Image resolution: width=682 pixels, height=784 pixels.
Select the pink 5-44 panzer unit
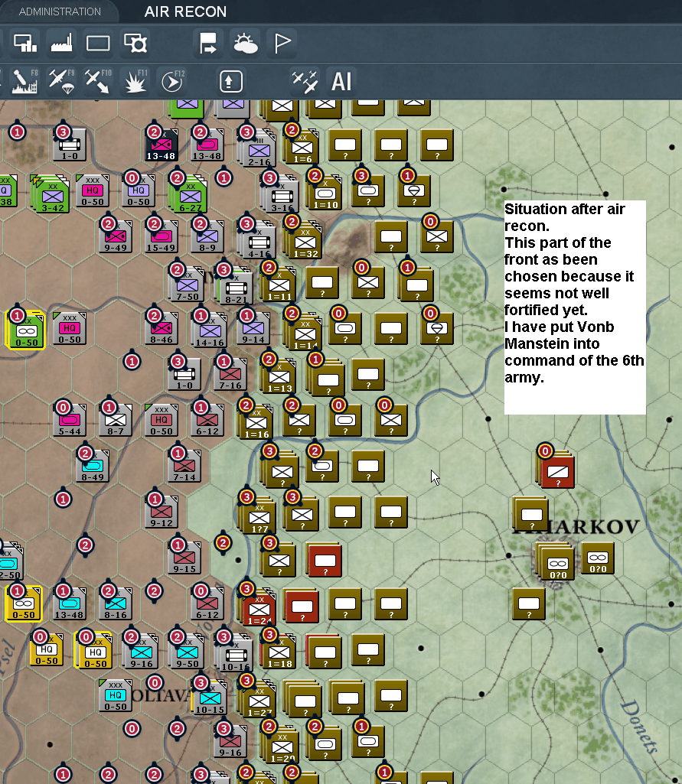pyautogui.click(x=70, y=421)
